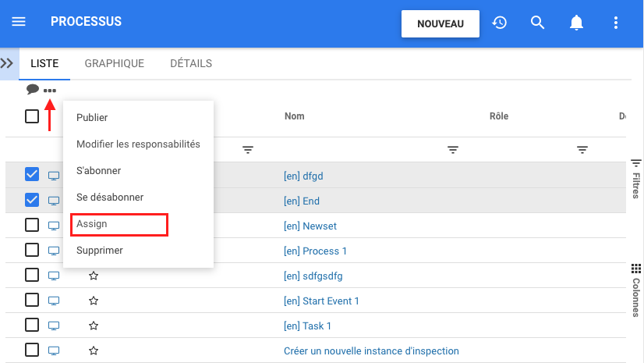This screenshot has height=363, width=644.
Task: Open the vertical three-dot options menu
Action: pyautogui.click(x=616, y=23)
